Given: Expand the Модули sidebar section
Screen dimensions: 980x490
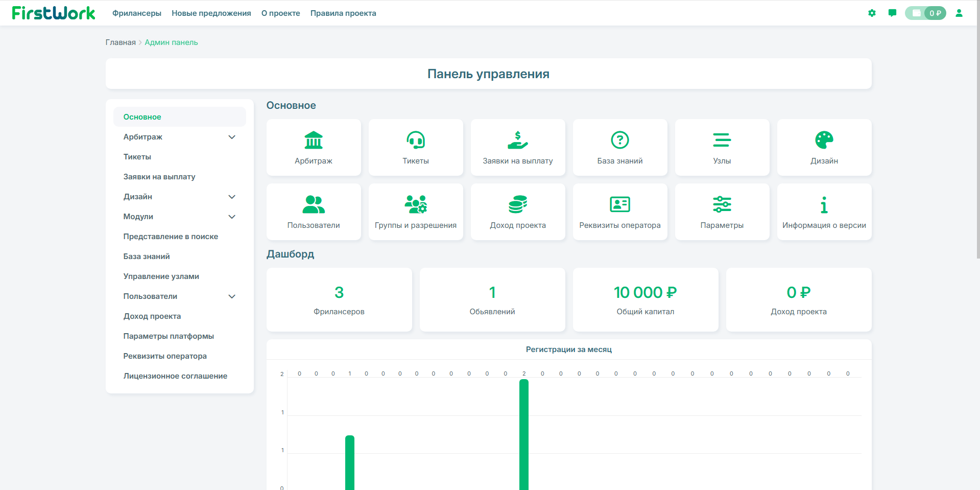Looking at the screenshot, I should click(180, 217).
